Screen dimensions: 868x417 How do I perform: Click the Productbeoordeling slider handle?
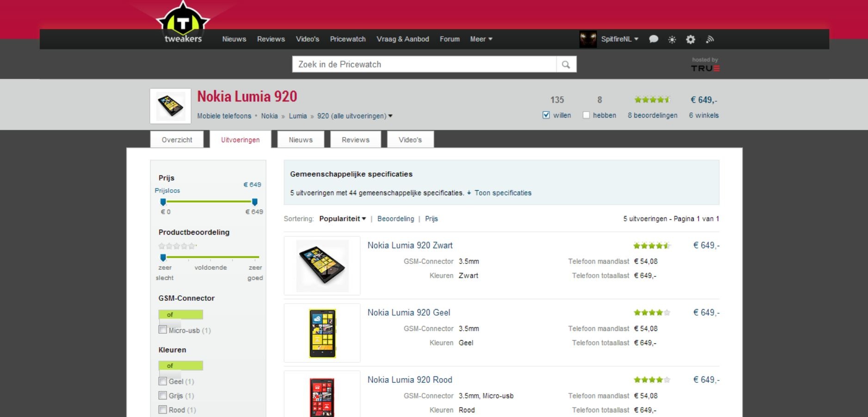tap(163, 257)
